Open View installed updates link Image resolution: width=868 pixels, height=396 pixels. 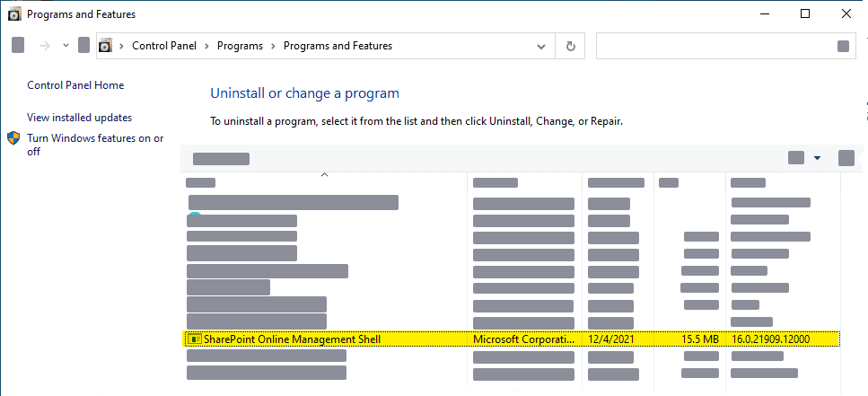coord(79,118)
